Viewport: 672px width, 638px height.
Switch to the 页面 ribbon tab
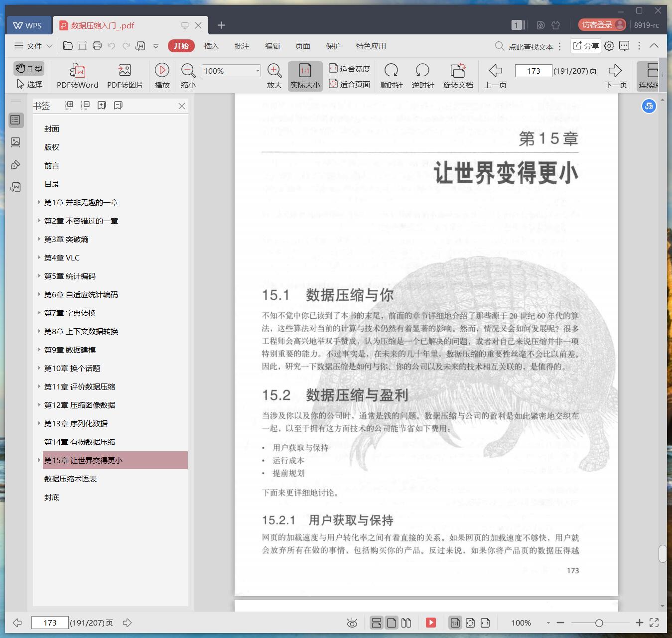click(x=303, y=46)
